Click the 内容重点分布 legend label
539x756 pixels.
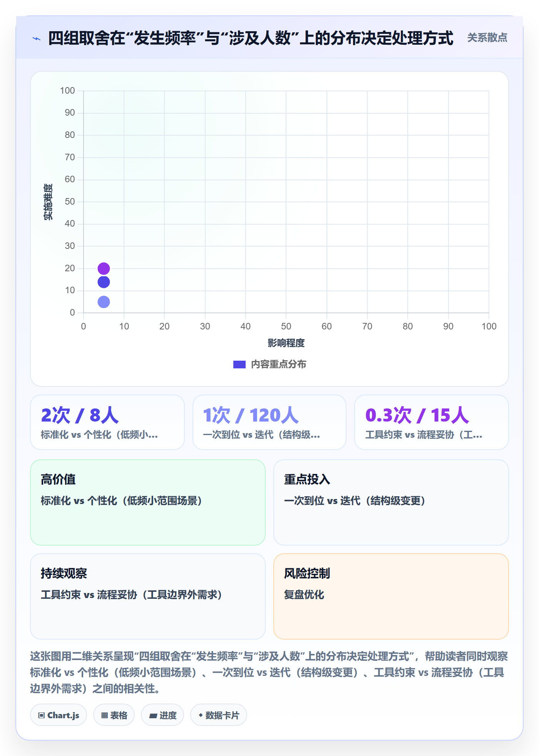(x=278, y=365)
